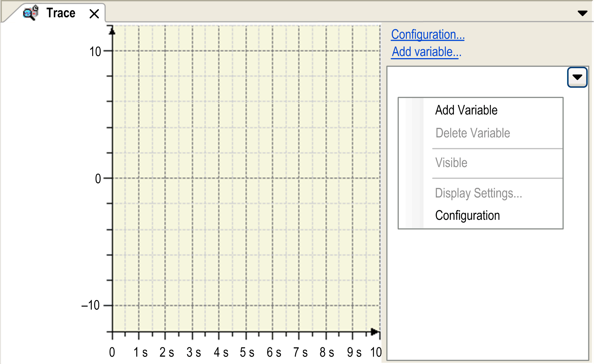Open the tab list dropdown arrow
594x364 pixels.
(x=582, y=13)
